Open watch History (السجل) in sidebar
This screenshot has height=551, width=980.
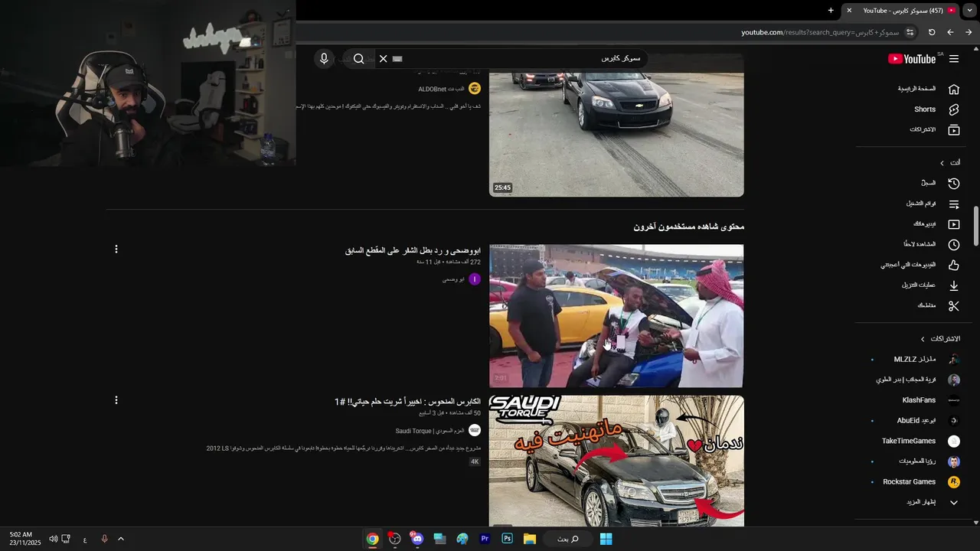940,184
